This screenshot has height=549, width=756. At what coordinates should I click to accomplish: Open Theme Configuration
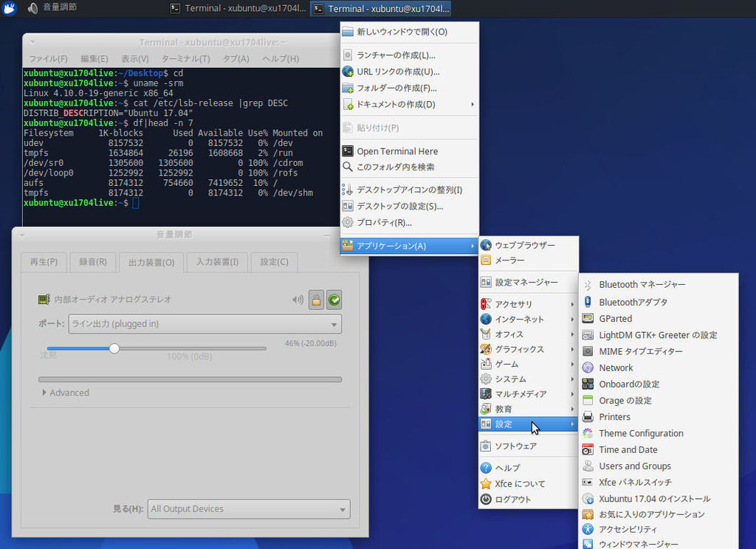[658, 433]
